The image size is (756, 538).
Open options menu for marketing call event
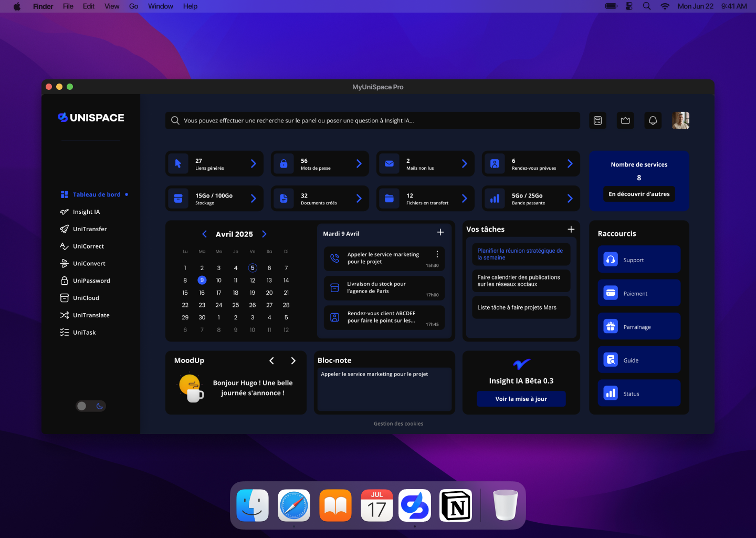tap(437, 254)
